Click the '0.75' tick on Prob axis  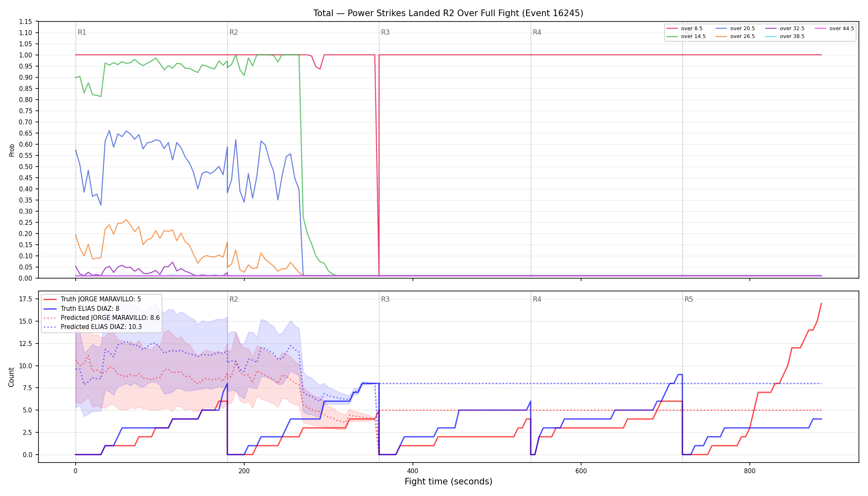click(25, 111)
